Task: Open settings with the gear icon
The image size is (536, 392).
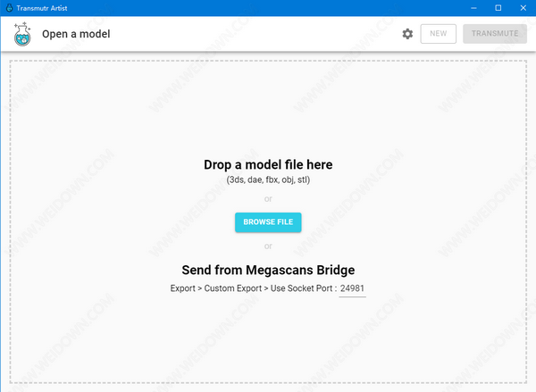Action: pos(407,34)
